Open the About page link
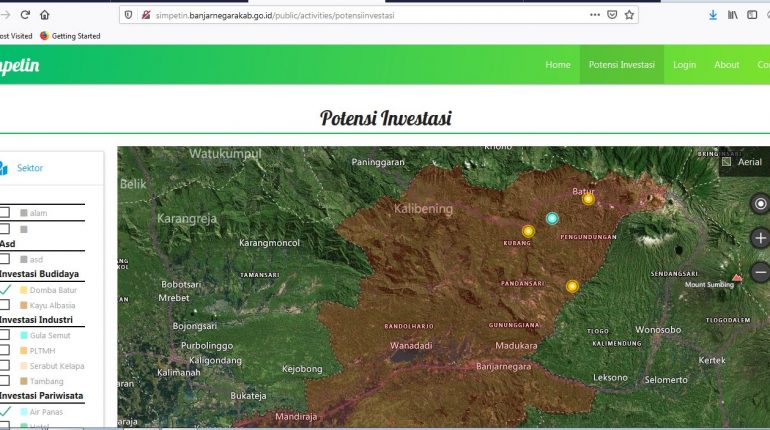The height and width of the screenshot is (430, 770). tap(726, 65)
